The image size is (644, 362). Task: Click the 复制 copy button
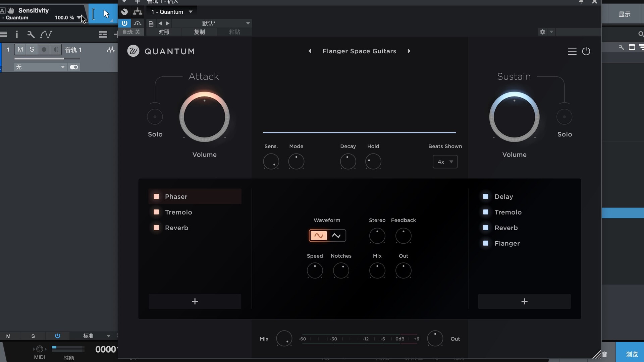click(199, 32)
